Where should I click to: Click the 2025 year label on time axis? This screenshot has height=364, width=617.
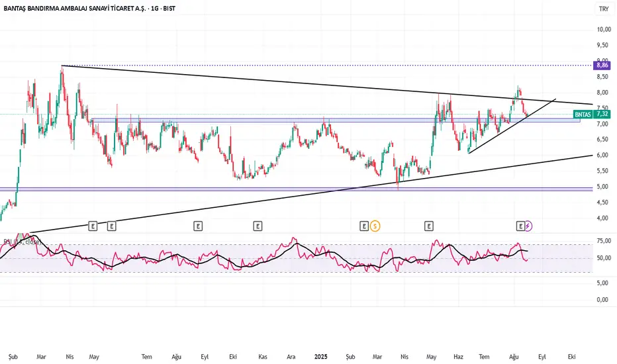coord(320,357)
